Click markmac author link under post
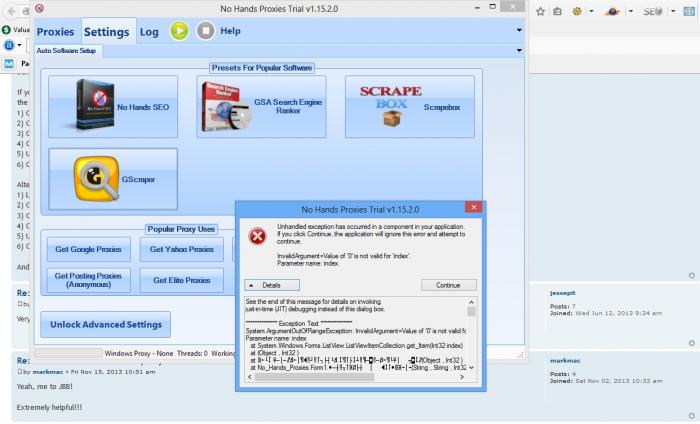 [x=48, y=371]
